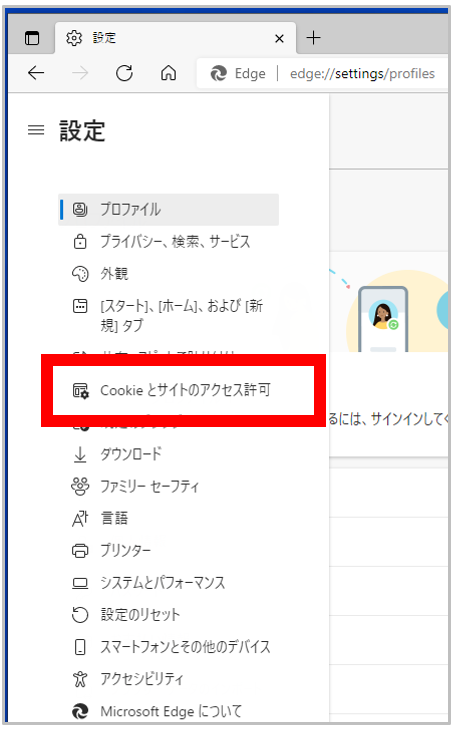Select the プロファイル settings item
This screenshot has height=730, width=457.
pyautogui.click(x=168, y=210)
